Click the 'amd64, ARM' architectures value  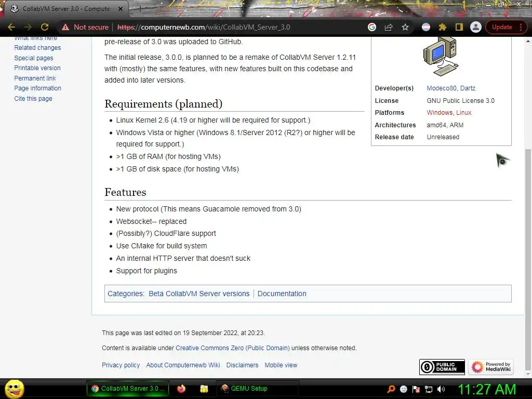pos(445,125)
